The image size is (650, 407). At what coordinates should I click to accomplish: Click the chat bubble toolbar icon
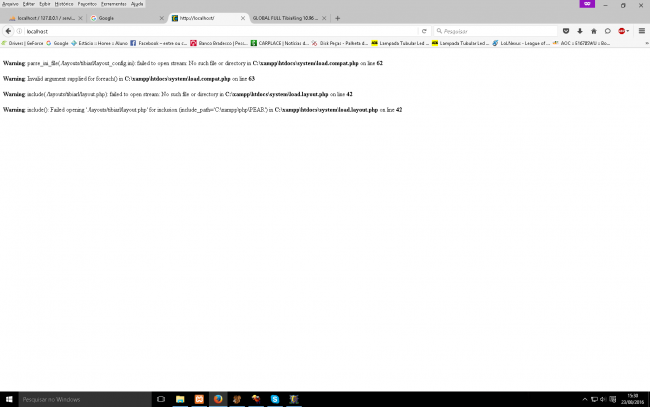coord(607,31)
